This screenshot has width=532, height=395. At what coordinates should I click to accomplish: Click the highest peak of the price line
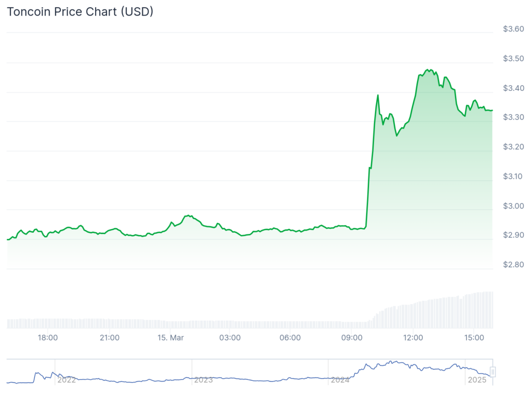(428, 69)
